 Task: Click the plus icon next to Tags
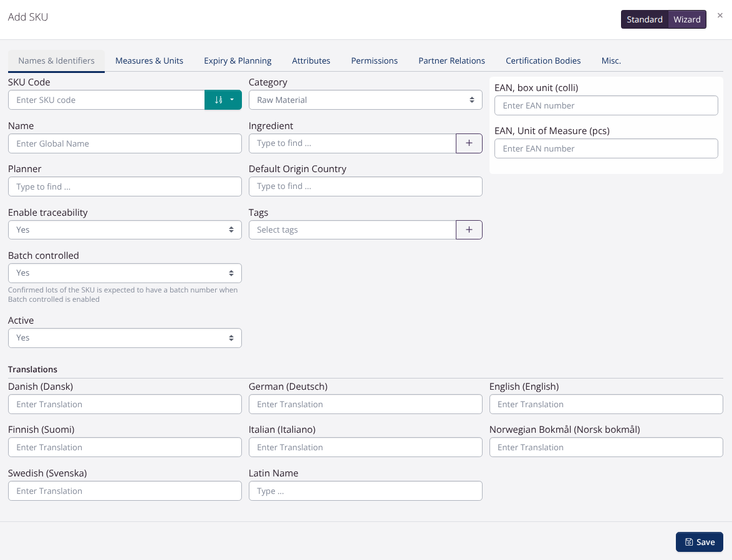click(x=469, y=229)
